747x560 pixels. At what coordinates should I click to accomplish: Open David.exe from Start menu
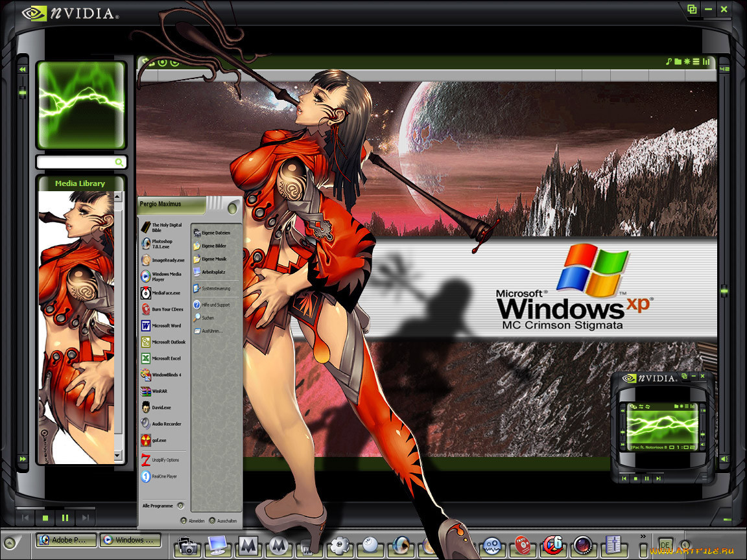pos(156,408)
